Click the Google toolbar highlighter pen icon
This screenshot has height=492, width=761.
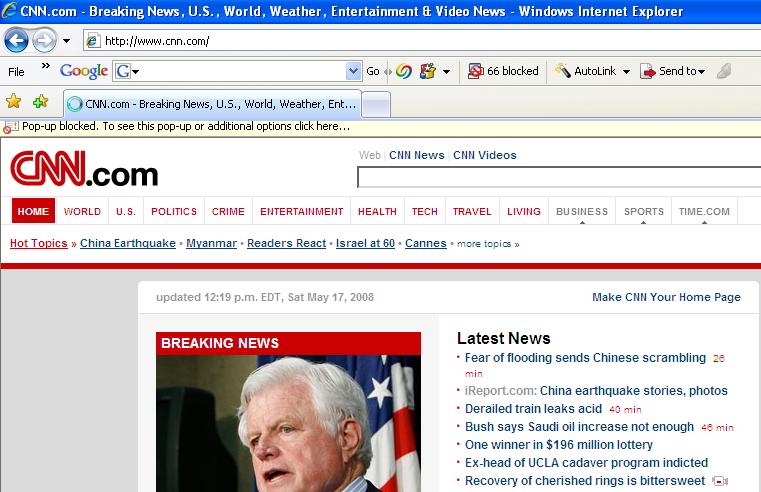[724, 71]
